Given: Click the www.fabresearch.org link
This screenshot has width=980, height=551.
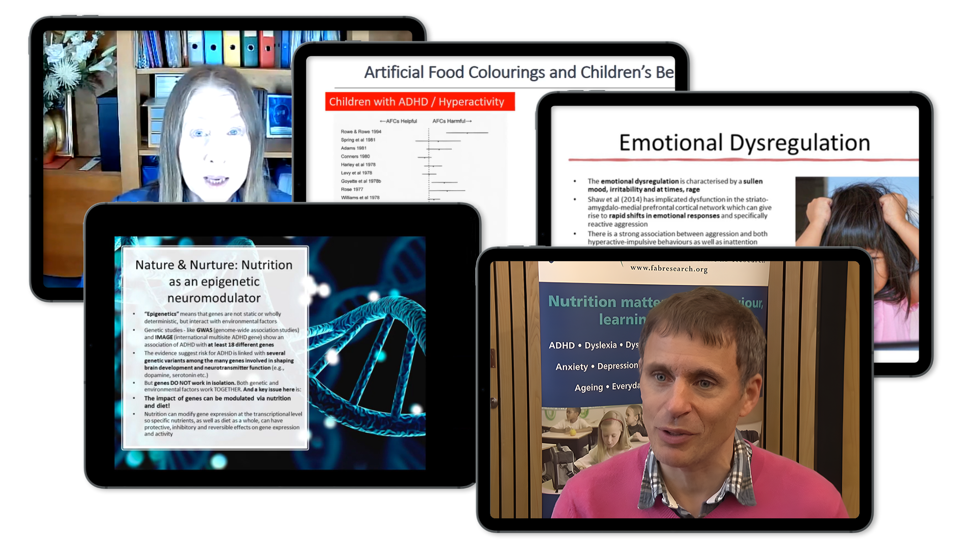Looking at the screenshot, I should (669, 268).
